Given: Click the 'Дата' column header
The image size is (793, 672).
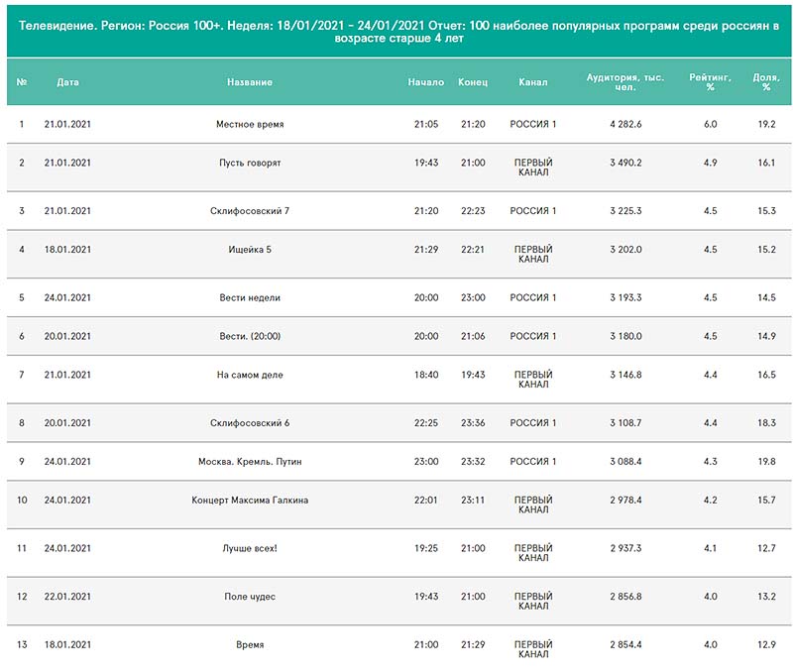Looking at the screenshot, I should tap(67, 82).
